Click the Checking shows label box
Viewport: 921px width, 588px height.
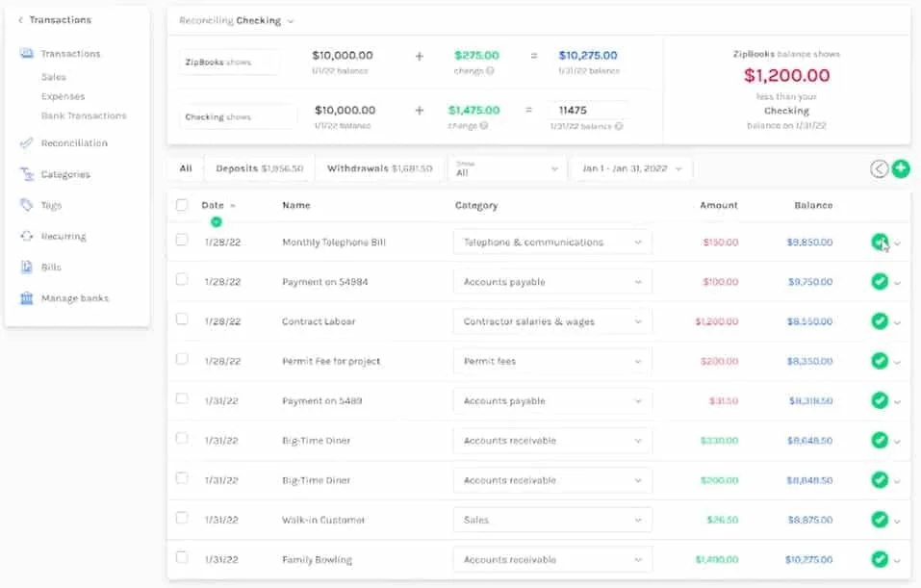tap(238, 116)
